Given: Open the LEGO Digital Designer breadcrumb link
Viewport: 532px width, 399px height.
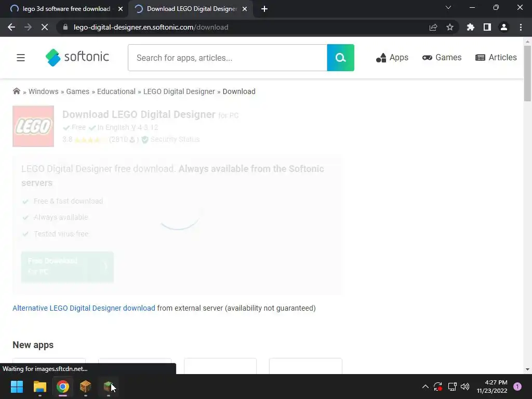Looking at the screenshot, I should pyautogui.click(x=179, y=91).
